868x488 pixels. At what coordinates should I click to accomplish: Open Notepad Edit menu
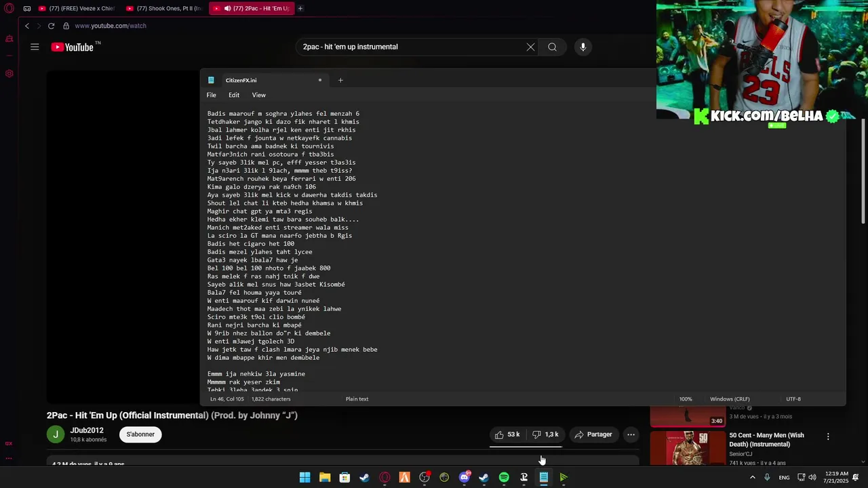[x=234, y=95]
